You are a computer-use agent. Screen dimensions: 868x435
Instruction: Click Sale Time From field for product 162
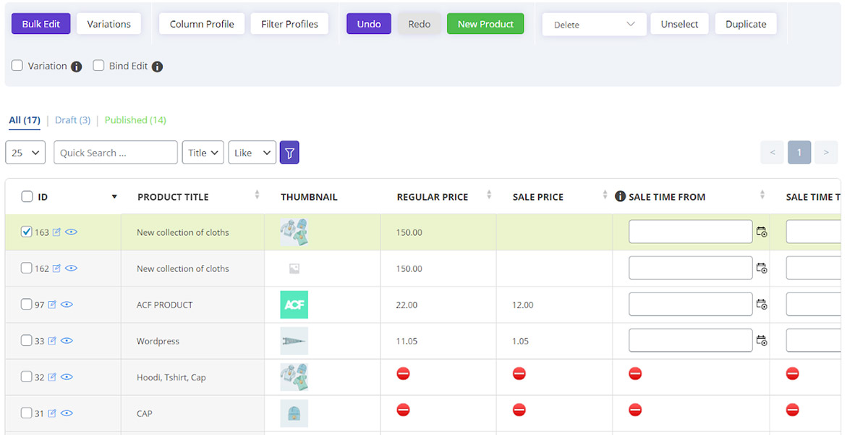[691, 268]
